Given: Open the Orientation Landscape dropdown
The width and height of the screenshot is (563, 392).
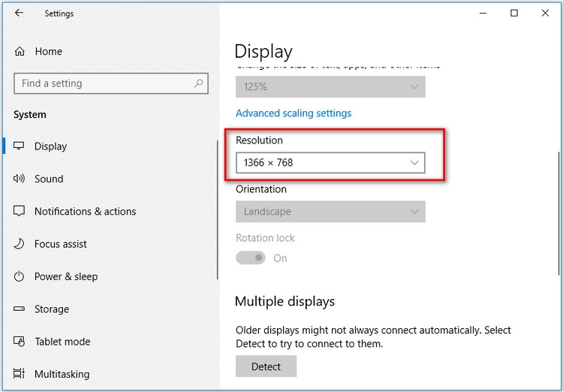Looking at the screenshot, I should pos(330,212).
